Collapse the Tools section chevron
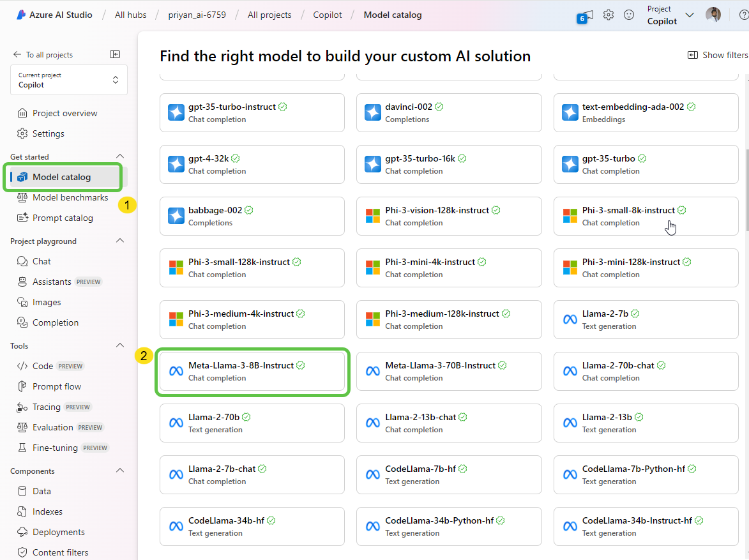 119,345
